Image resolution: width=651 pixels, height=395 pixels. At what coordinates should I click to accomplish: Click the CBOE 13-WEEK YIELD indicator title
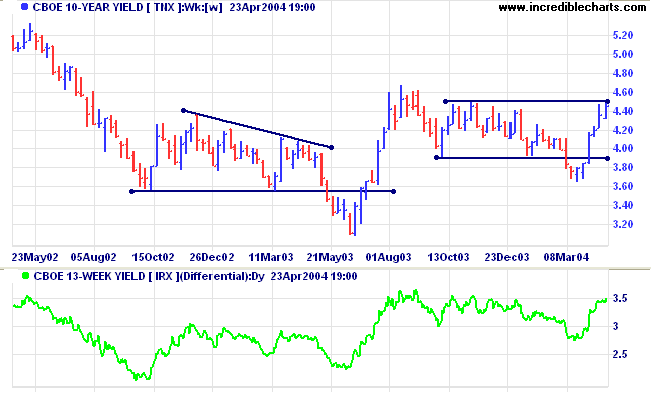[x=195, y=276]
